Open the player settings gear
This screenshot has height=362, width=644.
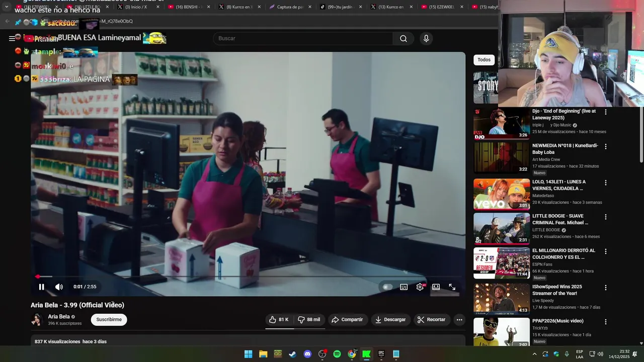click(420, 287)
